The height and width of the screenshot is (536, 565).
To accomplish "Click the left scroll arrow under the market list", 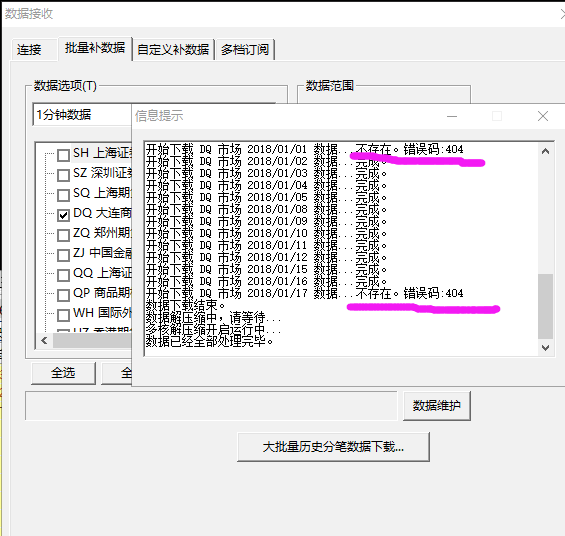I will (44, 340).
